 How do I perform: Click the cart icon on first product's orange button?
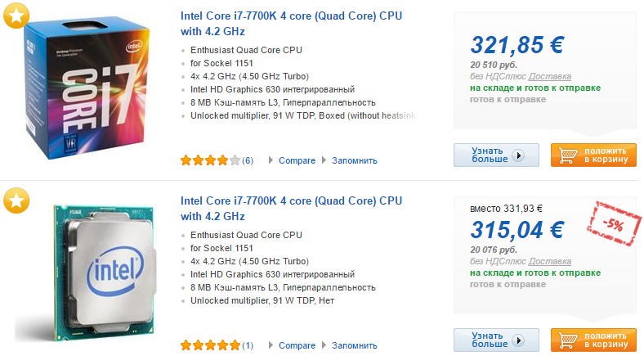566,155
